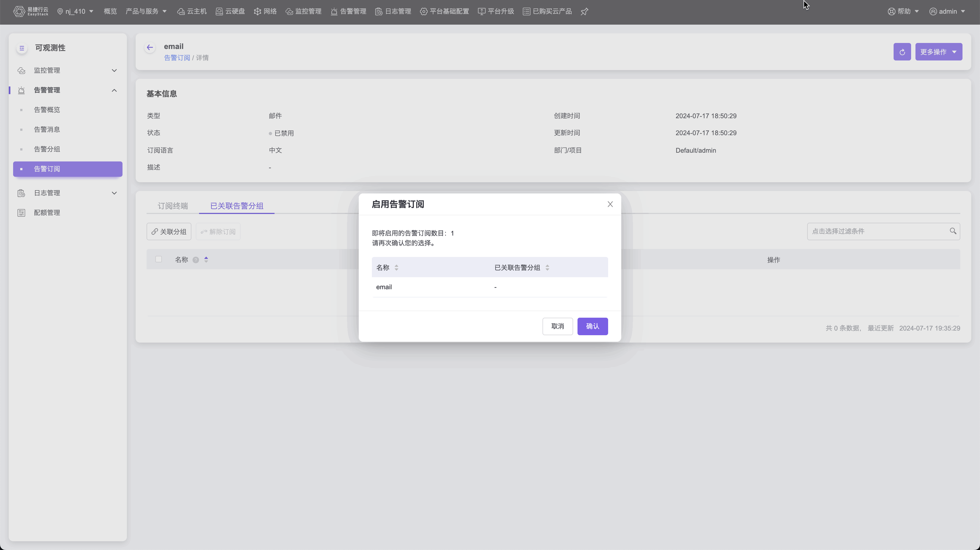Select 告警分组 in the sidebar

point(47,149)
